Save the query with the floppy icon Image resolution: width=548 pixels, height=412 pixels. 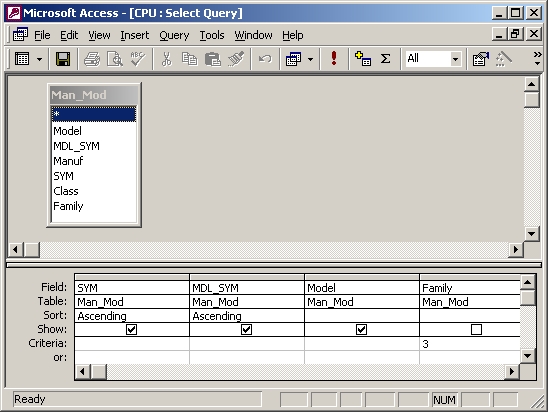(63, 59)
